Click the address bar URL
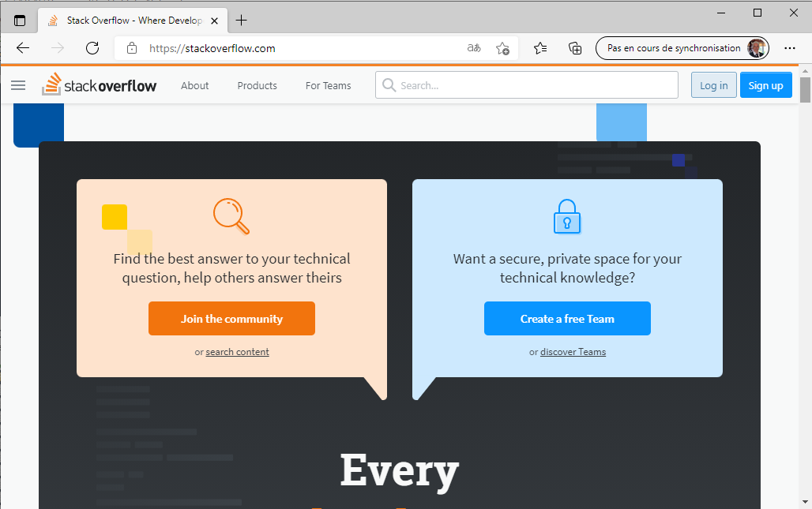This screenshot has height=509, width=812. (212, 49)
